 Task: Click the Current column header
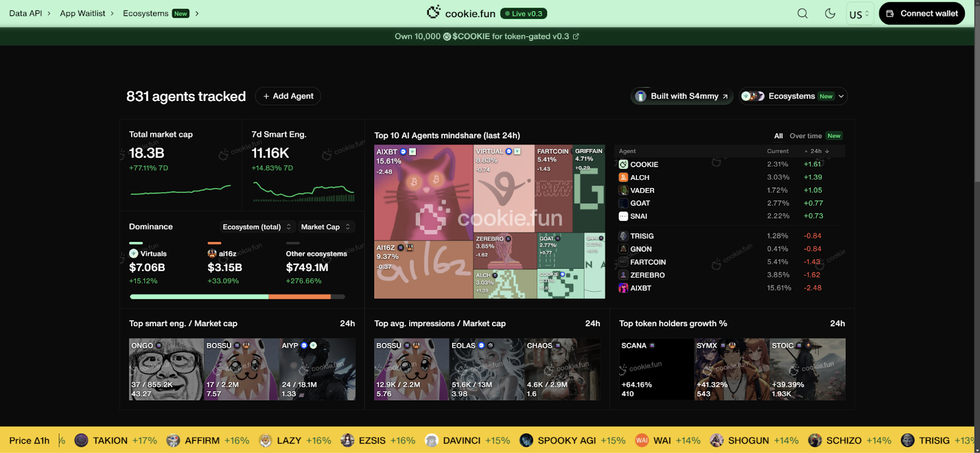tap(778, 151)
